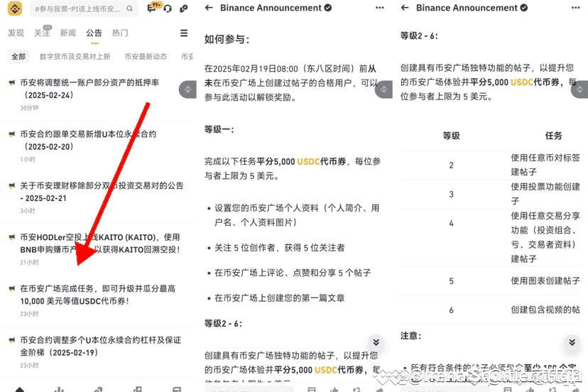Tap 注意 heading in right panel
The image size is (588, 392).
pos(410,336)
